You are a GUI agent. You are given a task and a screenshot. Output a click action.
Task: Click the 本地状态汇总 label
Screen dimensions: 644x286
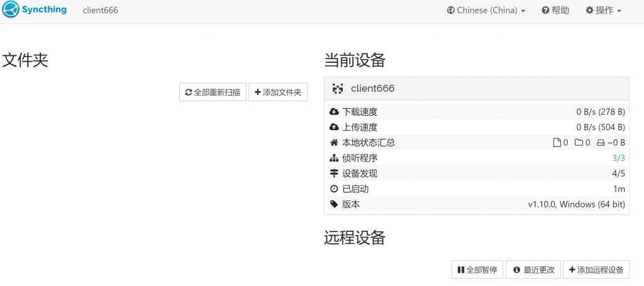[369, 143]
